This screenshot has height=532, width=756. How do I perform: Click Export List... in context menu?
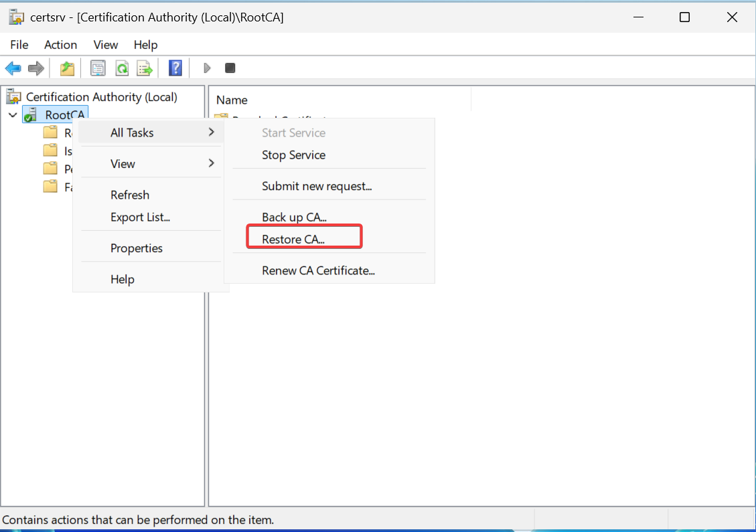pyautogui.click(x=140, y=217)
